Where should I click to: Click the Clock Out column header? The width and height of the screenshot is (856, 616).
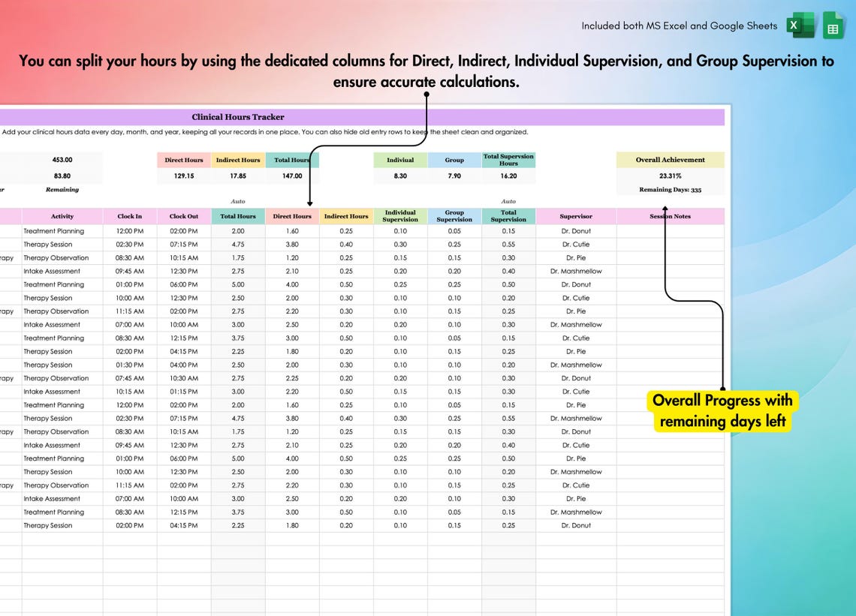(184, 216)
